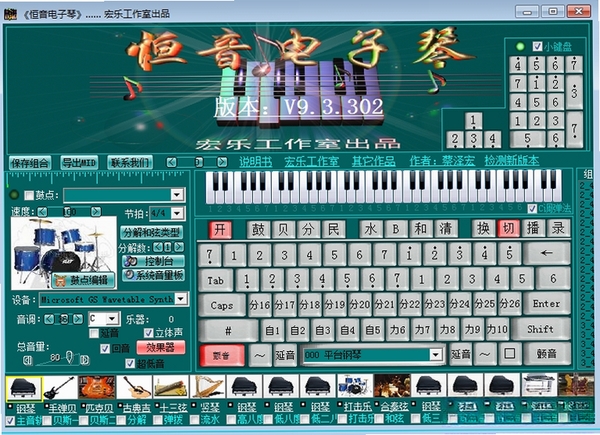Enable the 延音 checkbox under the key selector
The width and height of the screenshot is (600, 435).
coord(94,333)
